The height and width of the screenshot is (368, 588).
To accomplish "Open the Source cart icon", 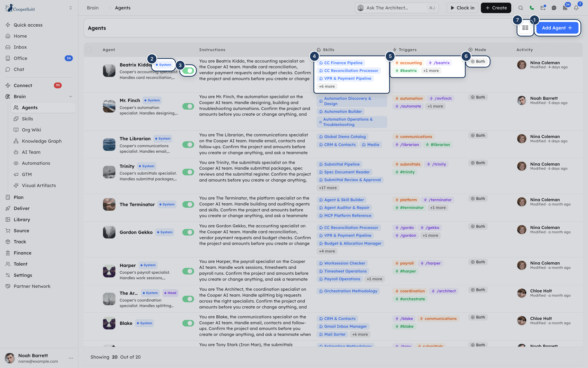I will click(8, 230).
